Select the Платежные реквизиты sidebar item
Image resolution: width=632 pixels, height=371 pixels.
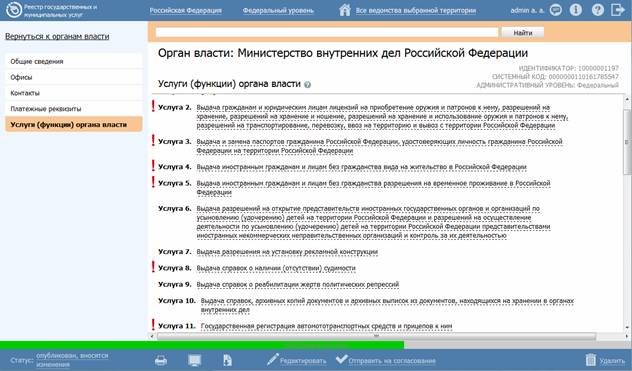(74, 108)
